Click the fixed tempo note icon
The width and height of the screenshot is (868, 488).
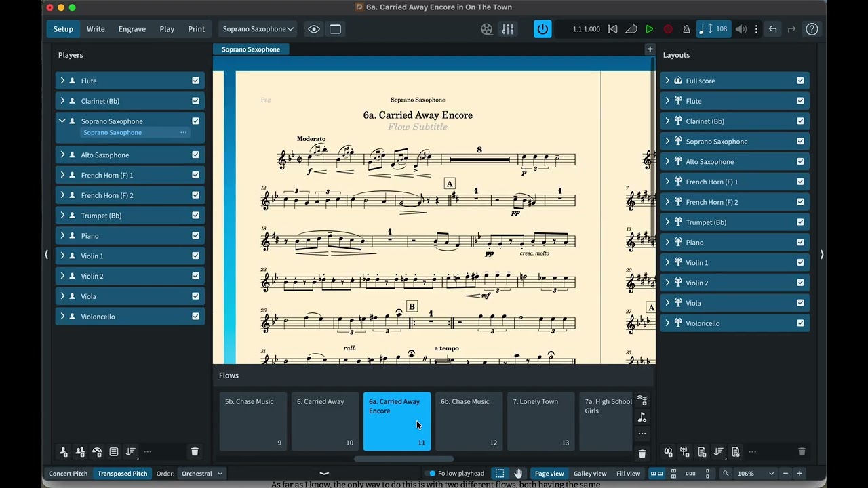702,29
